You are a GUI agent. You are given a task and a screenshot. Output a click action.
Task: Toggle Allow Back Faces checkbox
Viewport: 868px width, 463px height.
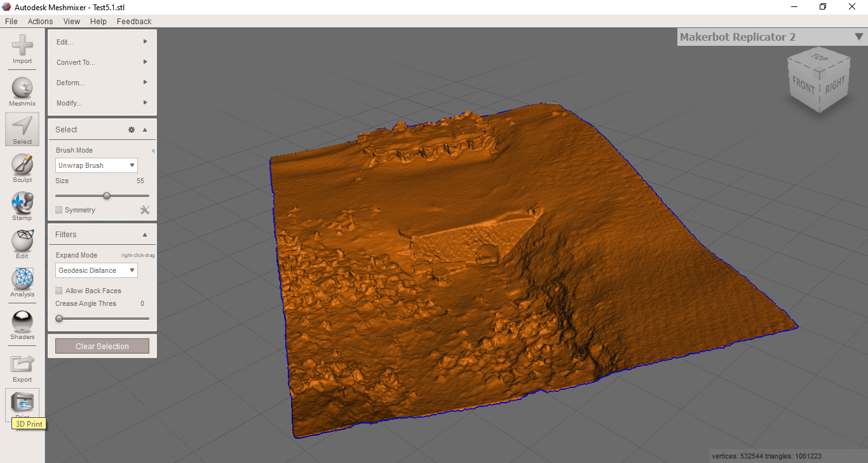(x=59, y=291)
